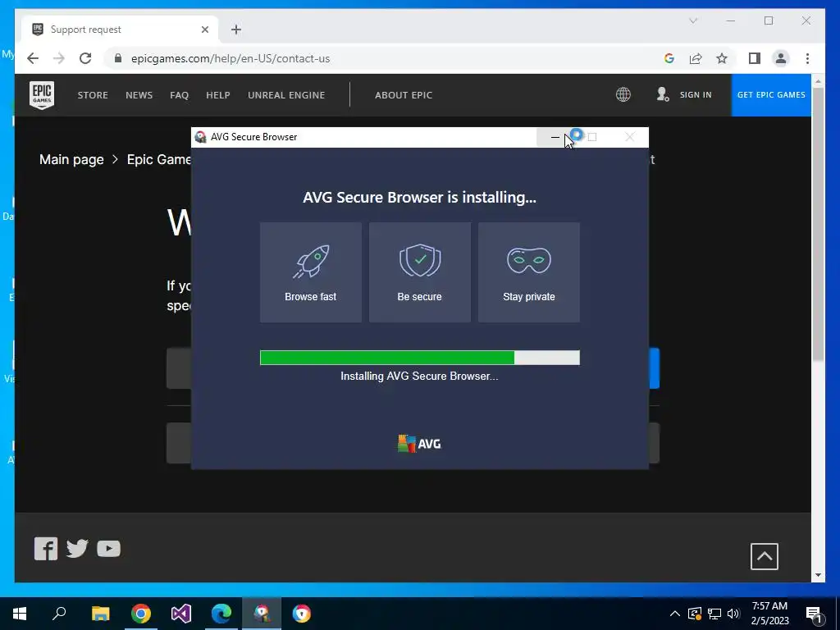
Task: Click the Main page breadcrumb link
Action: coord(71,160)
